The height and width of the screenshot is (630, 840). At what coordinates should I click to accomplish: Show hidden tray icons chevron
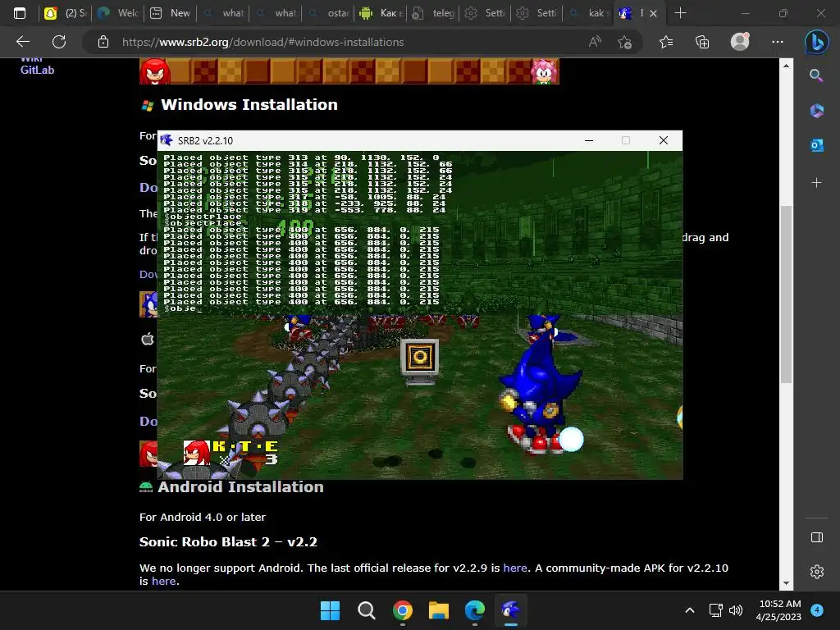click(690, 610)
